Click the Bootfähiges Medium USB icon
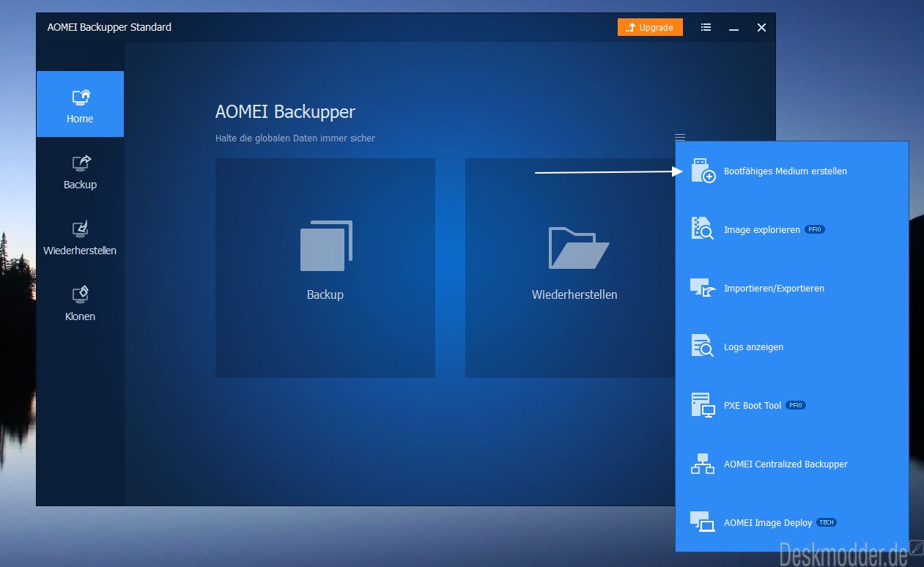This screenshot has width=924, height=567. (703, 170)
